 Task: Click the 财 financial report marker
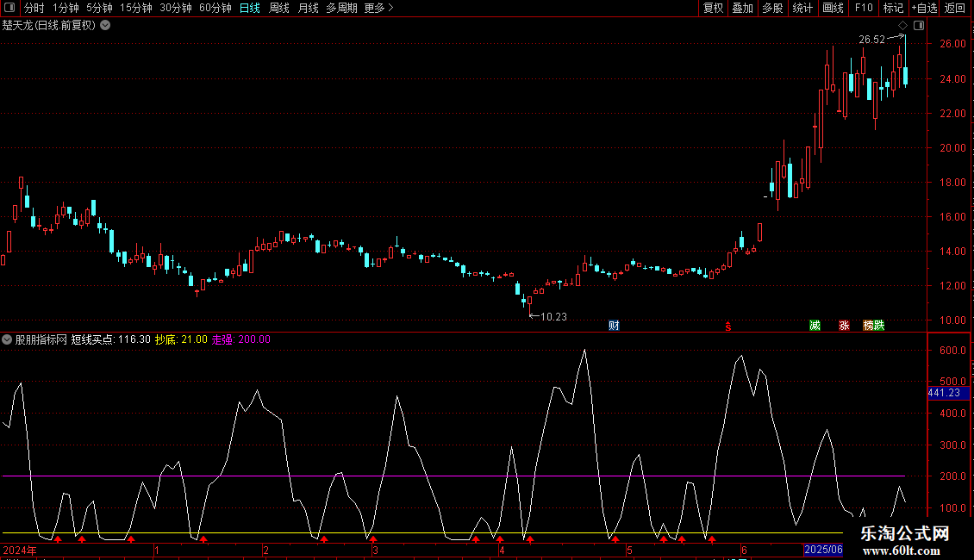coord(614,326)
